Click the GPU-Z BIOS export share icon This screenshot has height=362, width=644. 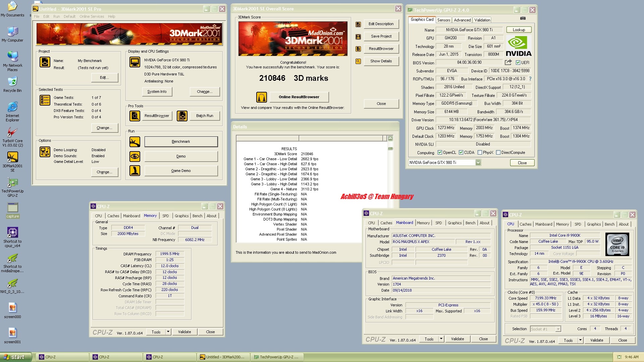[508, 62]
